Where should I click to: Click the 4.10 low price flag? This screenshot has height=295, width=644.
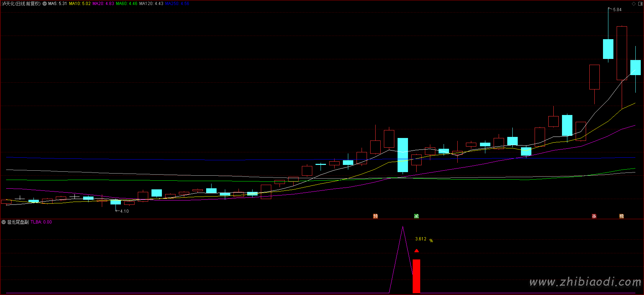(x=124, y=211)
